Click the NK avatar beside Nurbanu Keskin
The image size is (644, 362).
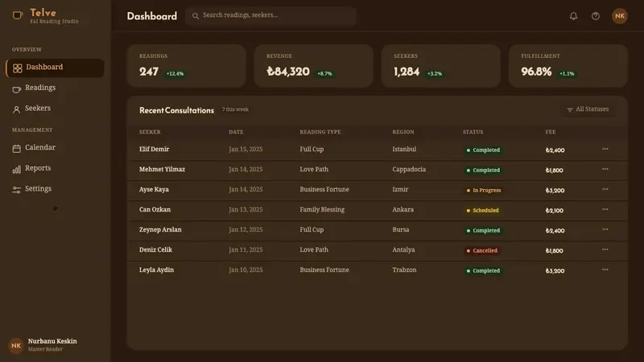click(16, 346)
